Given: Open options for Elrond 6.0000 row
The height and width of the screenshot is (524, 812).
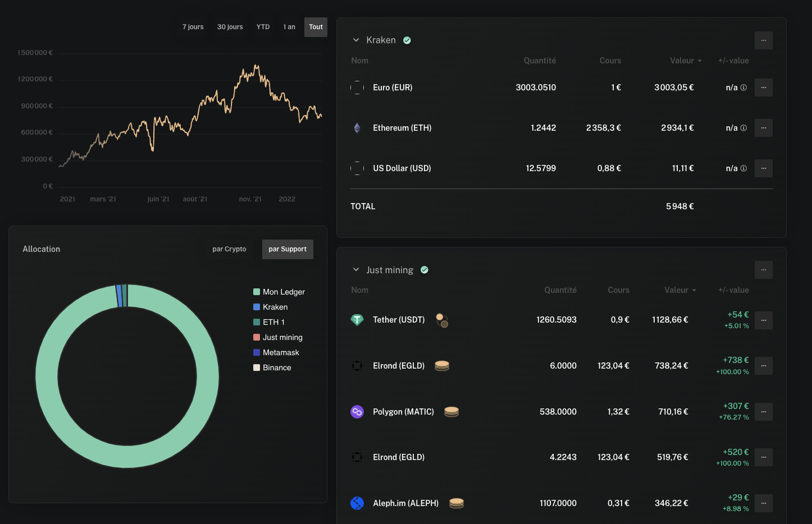Looking at the screenshot, I should [764, 366].
